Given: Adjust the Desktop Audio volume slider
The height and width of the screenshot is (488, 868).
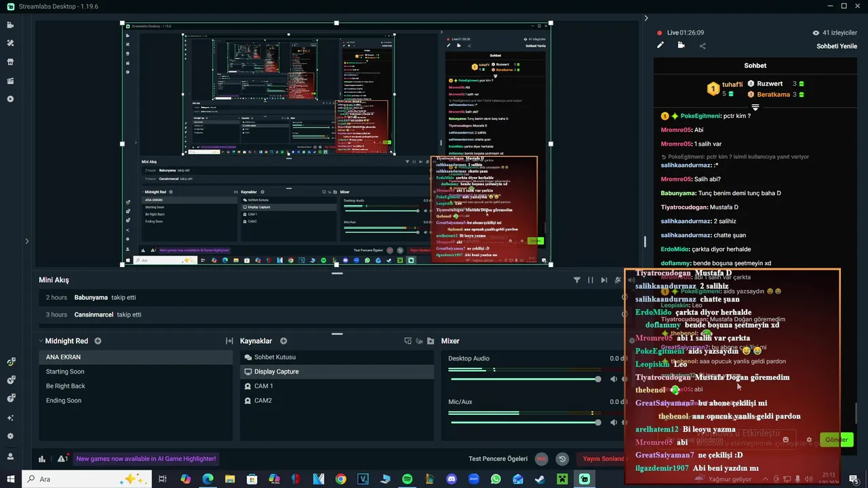Looking at the screenshot, I should click(x=526, y=380).
